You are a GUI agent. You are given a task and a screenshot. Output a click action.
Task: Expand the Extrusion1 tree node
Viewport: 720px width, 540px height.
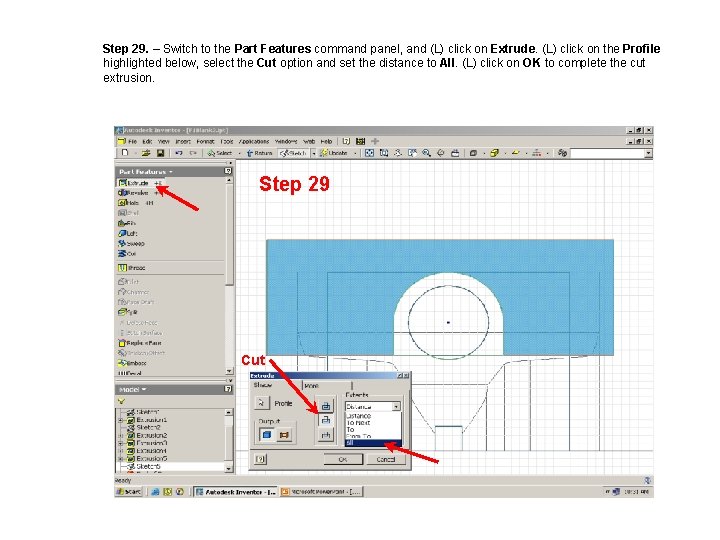[121, 420]
